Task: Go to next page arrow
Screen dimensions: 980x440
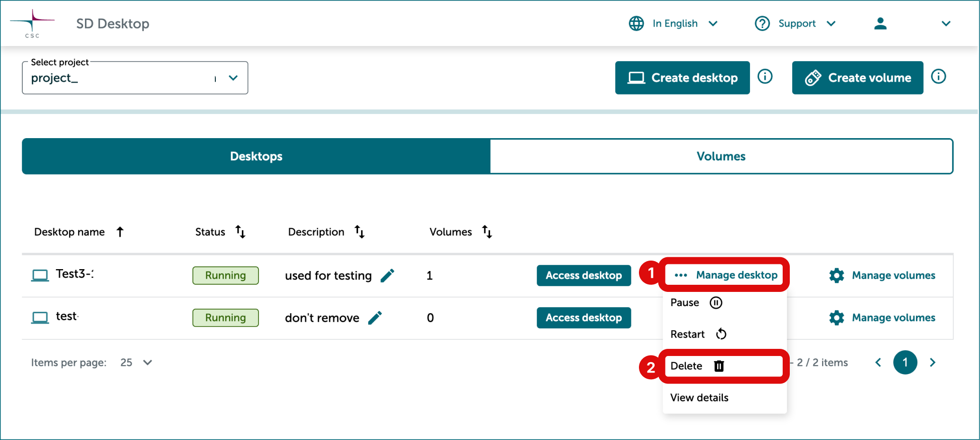Action: [933, 363]
